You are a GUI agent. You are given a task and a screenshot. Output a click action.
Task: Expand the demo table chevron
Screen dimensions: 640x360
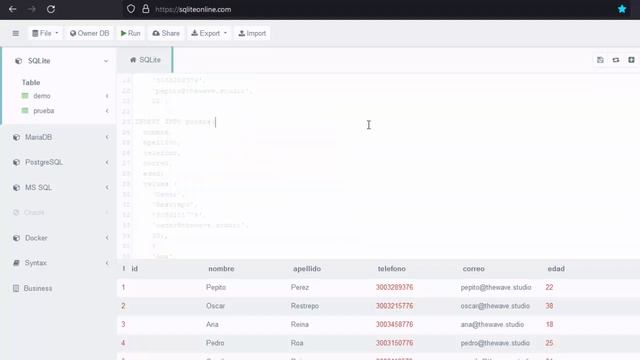107,96
